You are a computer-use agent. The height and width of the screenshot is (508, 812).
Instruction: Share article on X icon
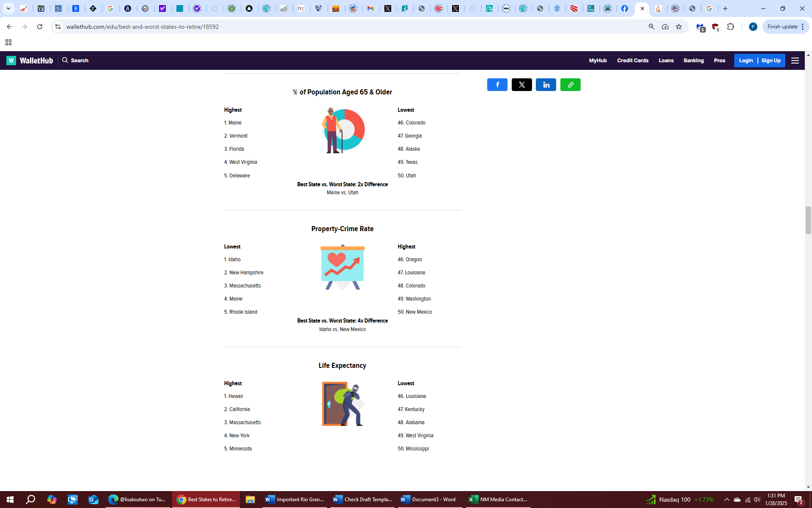point(521,85)
